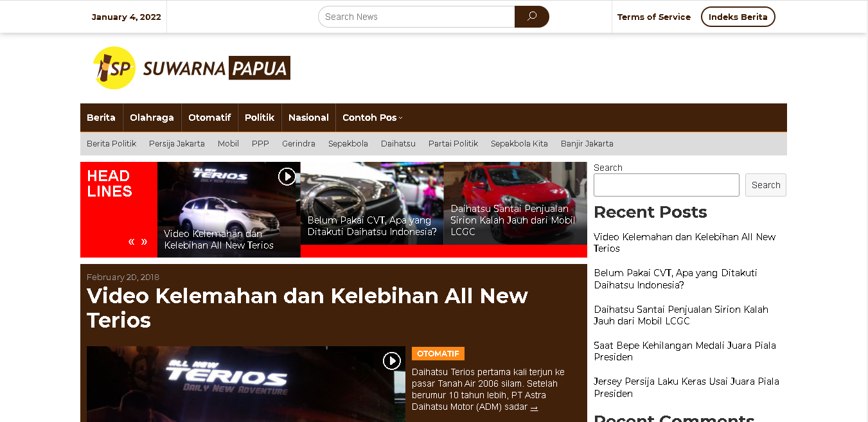This screenshot has height=422, width=868.
Task: Open the Persija Jakarta topic
Action: [x=177, y=144]
